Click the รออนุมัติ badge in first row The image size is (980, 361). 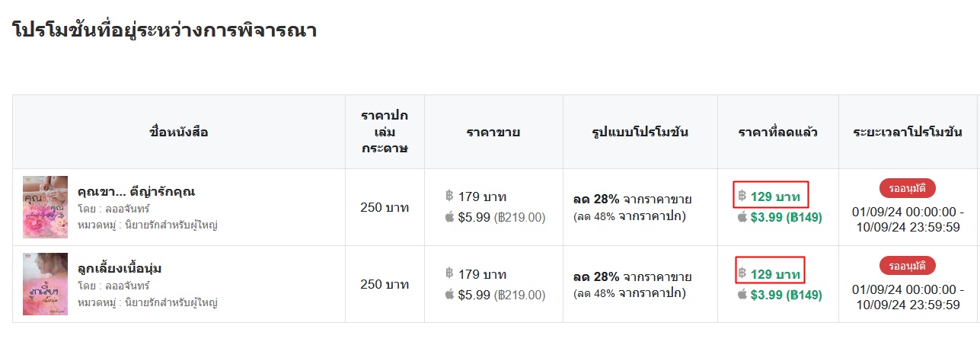coord(908,188)
